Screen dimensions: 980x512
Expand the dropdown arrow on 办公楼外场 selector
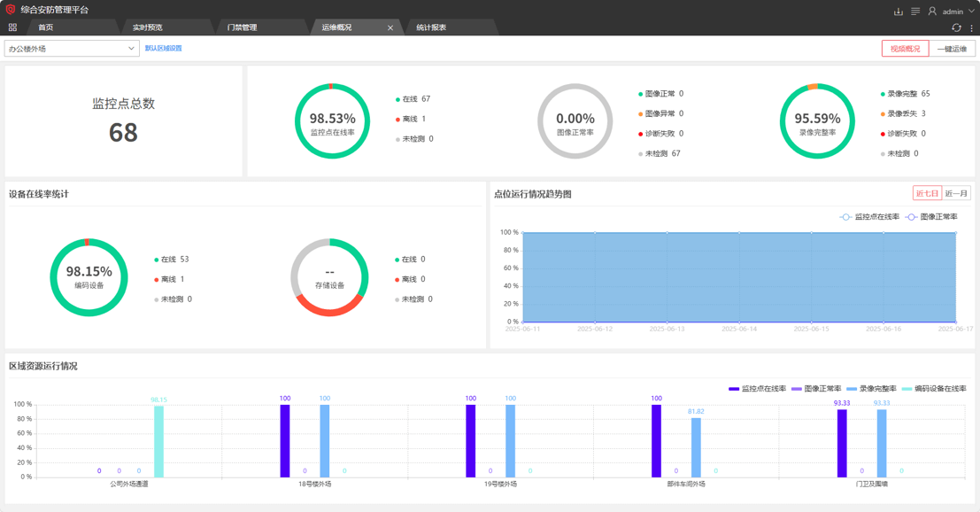pyautogui.click(x=131, y=48)
